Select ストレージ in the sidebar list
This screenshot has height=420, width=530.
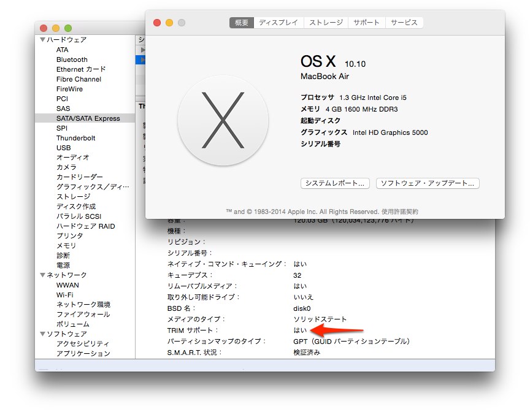point(74,197)
